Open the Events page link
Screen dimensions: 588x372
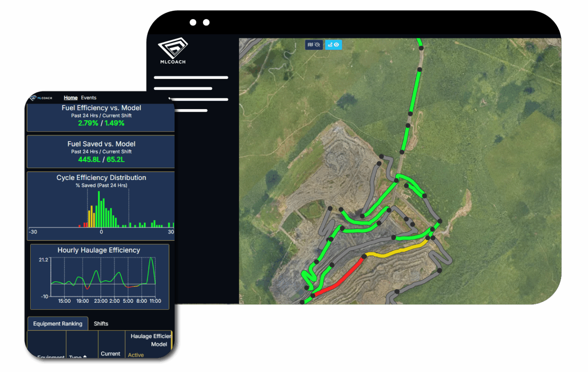(x=88, y=98)
